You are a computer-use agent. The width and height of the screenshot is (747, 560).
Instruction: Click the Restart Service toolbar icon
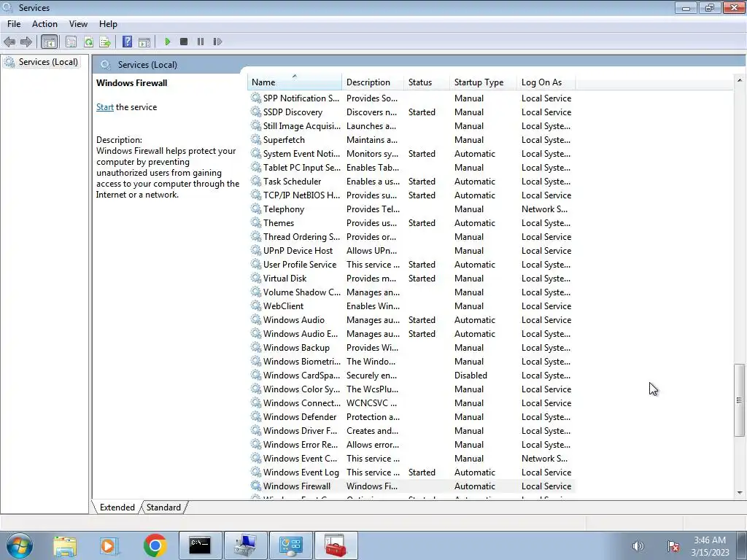[x=217, y=42]
